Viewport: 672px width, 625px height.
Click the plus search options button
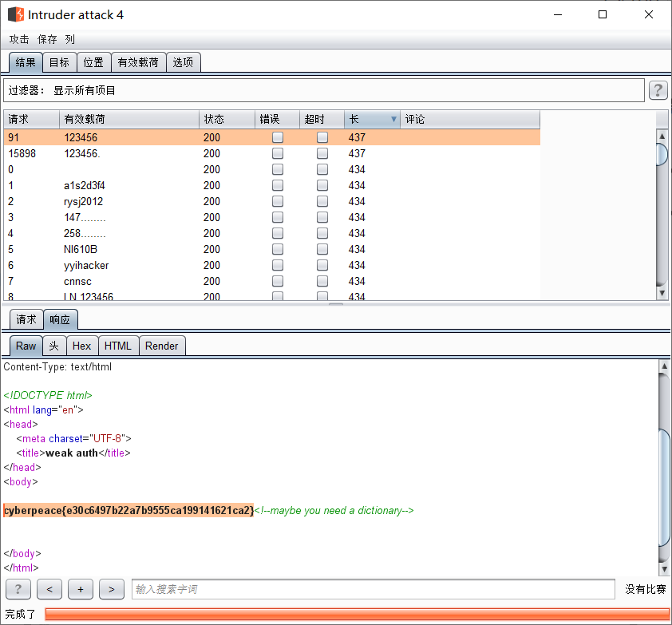81,589
